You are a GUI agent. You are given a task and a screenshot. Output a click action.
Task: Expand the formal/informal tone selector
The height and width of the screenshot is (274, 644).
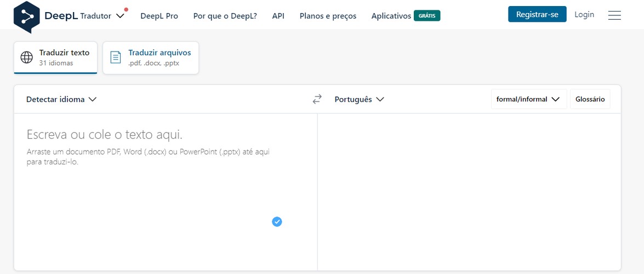528,99
